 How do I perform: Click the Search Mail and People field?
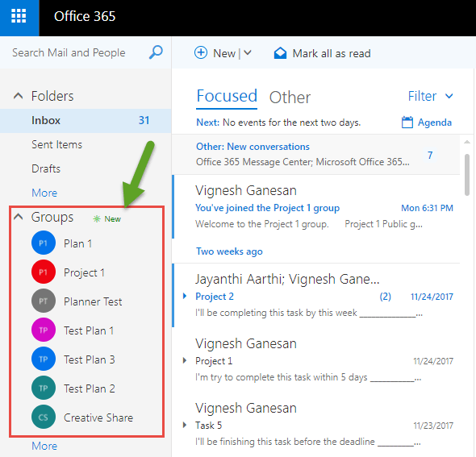[x=69, y=52]
